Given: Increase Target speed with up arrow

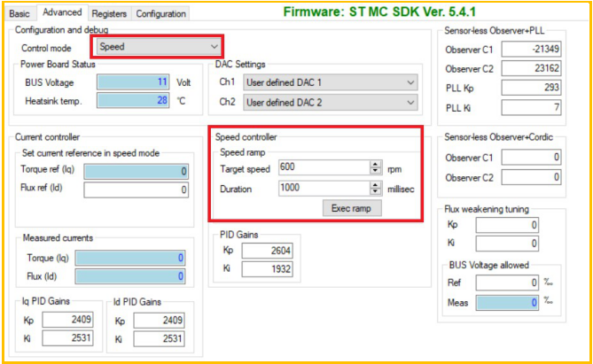Looking at the screenshot, I should click(376, 163).
